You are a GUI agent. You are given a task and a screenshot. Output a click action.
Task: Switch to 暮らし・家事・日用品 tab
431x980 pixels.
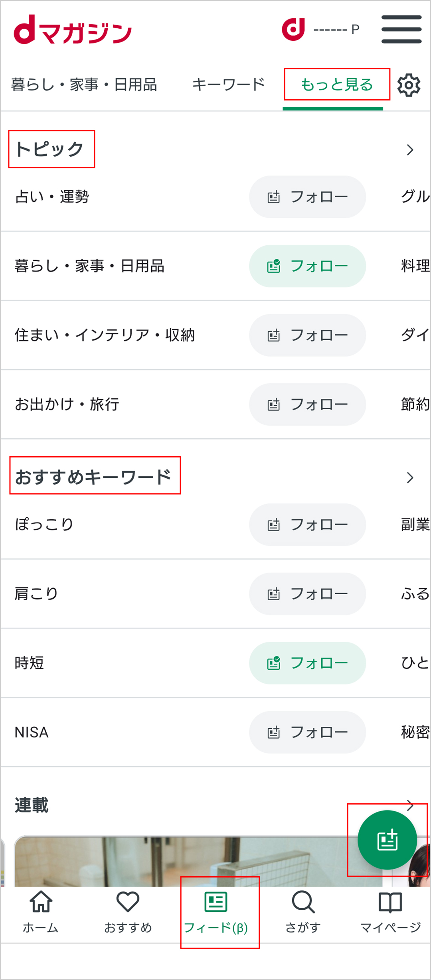pos(84,85)
